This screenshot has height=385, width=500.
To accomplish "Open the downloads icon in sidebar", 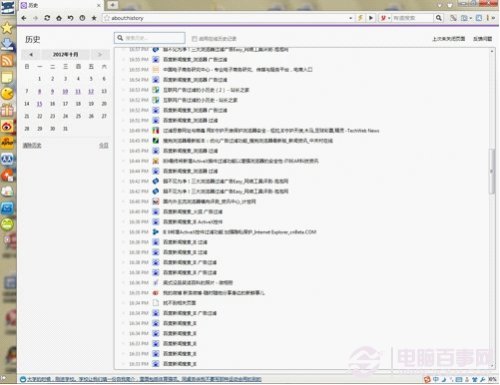I will coord(7,44).
